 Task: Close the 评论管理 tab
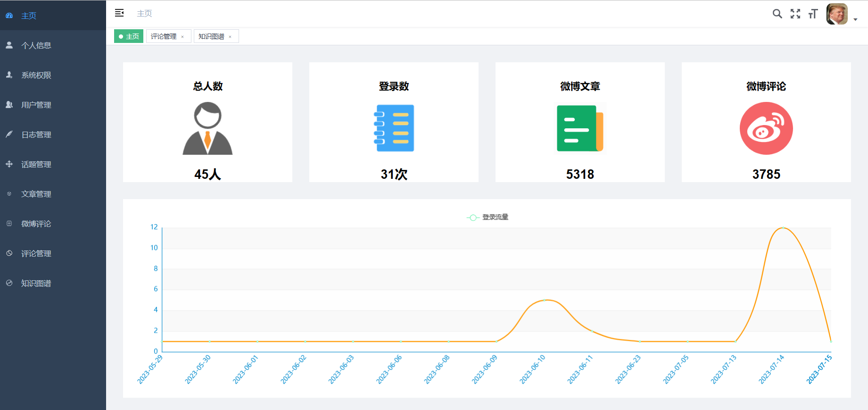pos(182,37)
